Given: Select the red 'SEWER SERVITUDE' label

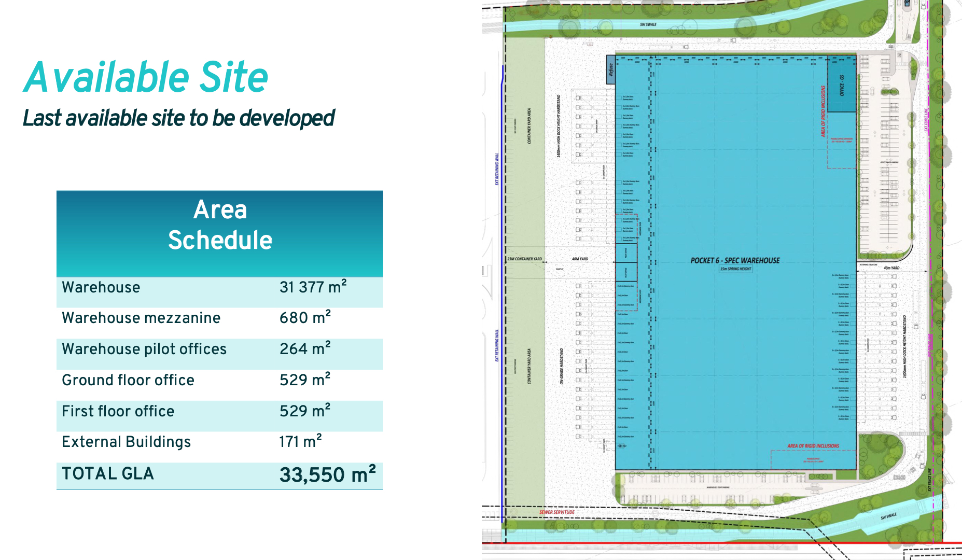Looking at the screenshot, I should click(556, 512).
